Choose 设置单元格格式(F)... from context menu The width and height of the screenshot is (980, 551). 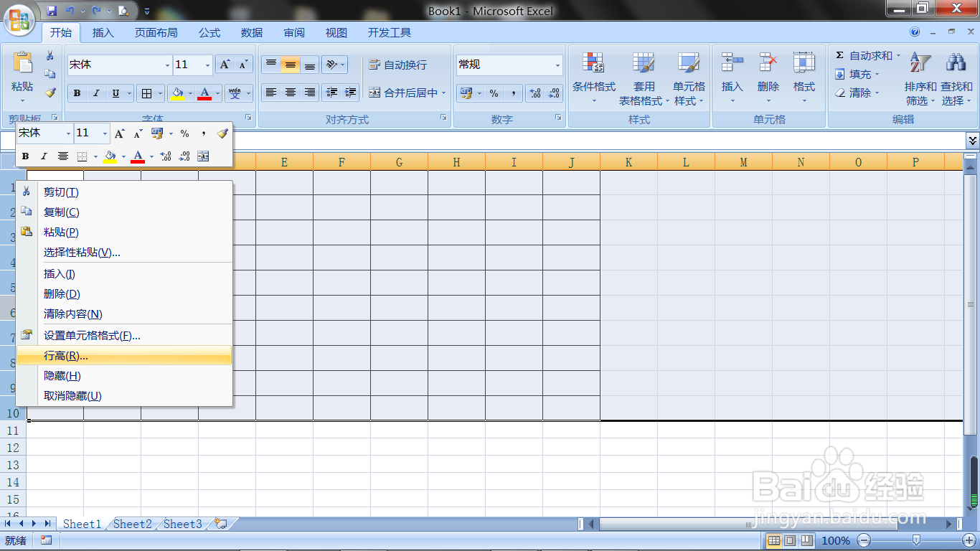124,336
